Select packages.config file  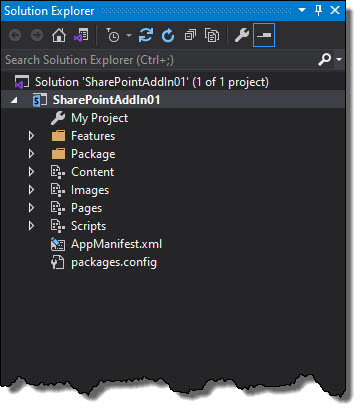click(x=114, y=262)
